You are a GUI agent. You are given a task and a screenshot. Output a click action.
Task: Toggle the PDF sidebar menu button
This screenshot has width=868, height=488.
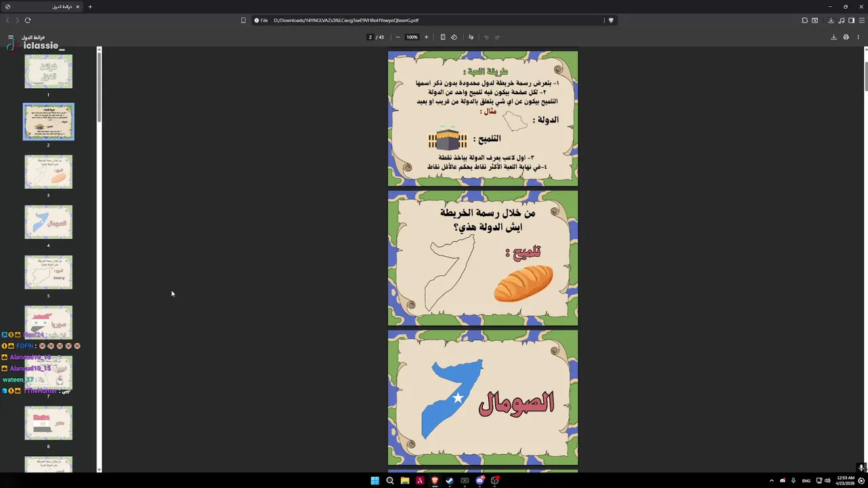pyautogui.click(x=10, y=37)
